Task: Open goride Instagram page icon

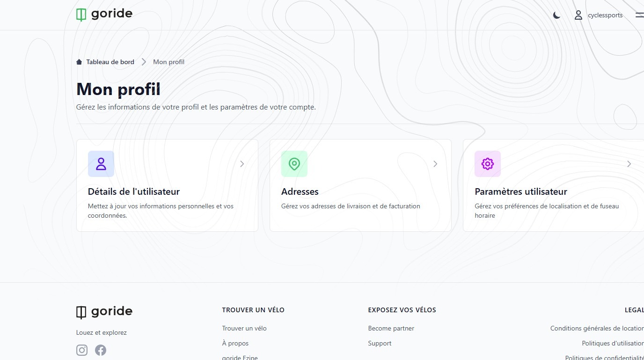Action: [82, 350]
